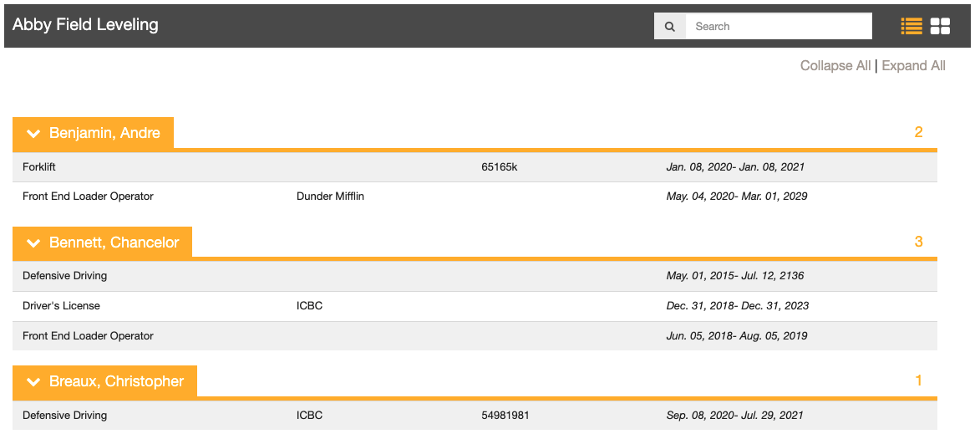
Task: Click certificate number 54981981
Action: [x=505, y=416]
